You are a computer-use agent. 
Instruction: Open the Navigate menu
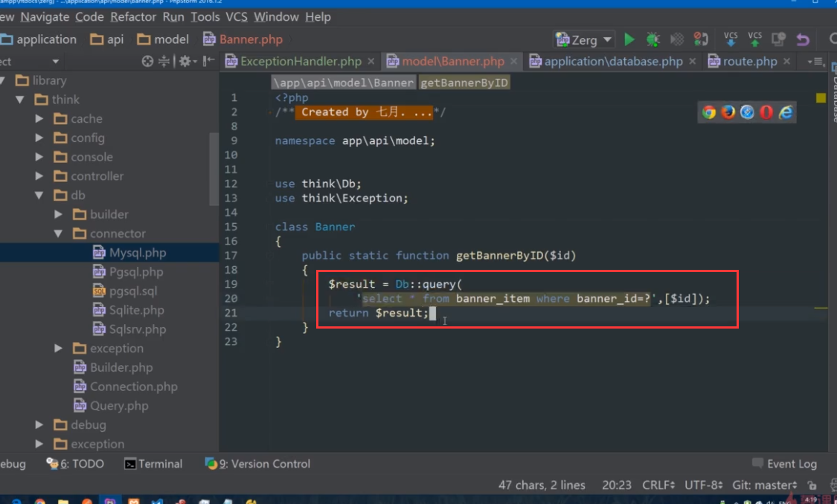pyautogui.click(x=45, y=17)
